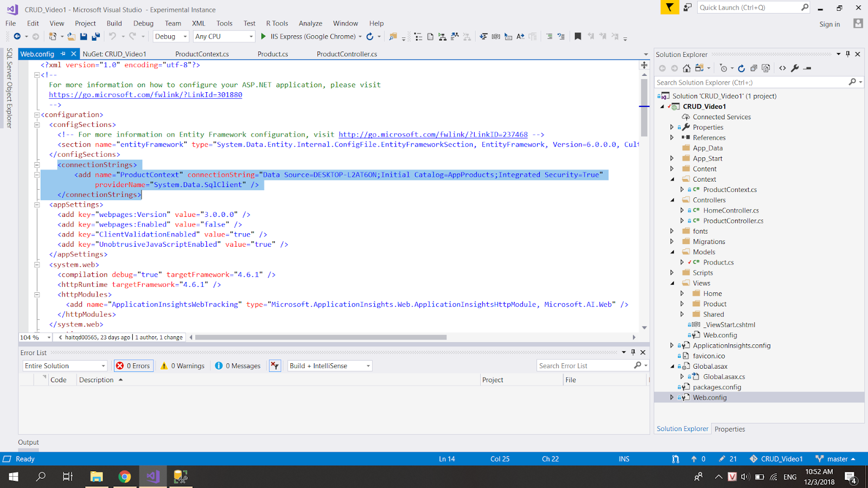
Task: Open Visual Studio from the taskbar
Action: tap(152, 477)
